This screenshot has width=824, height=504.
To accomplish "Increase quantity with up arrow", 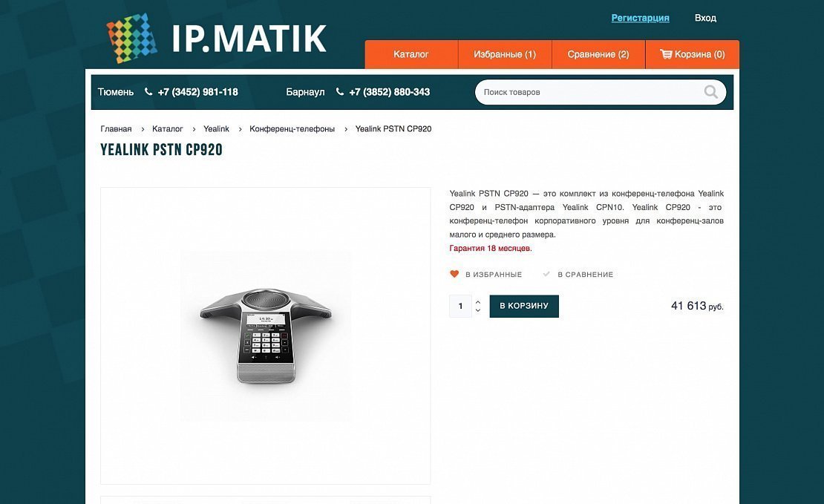I will (477, 301).
